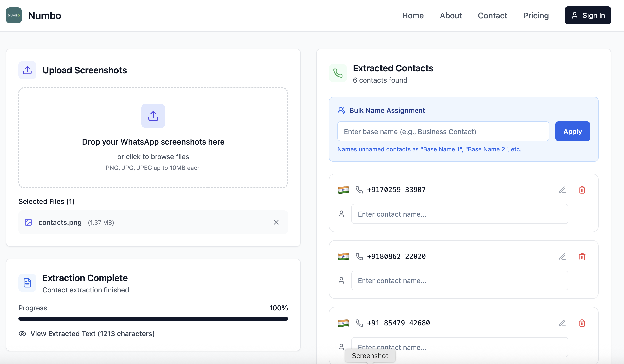Go to the Pricing page
624x364 pixels.
click(x=536, y=15)
